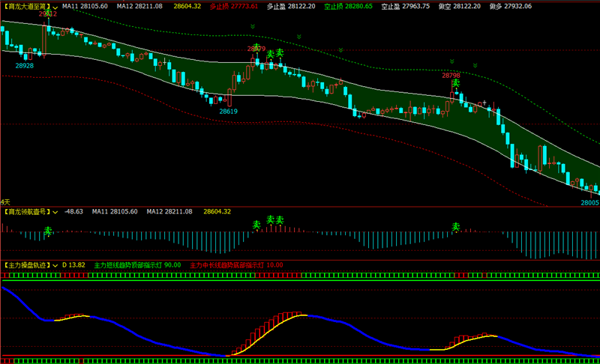Click the 28928 low price label
The width and height of the screenshot is (600, 364).
[x=25, y=66]
